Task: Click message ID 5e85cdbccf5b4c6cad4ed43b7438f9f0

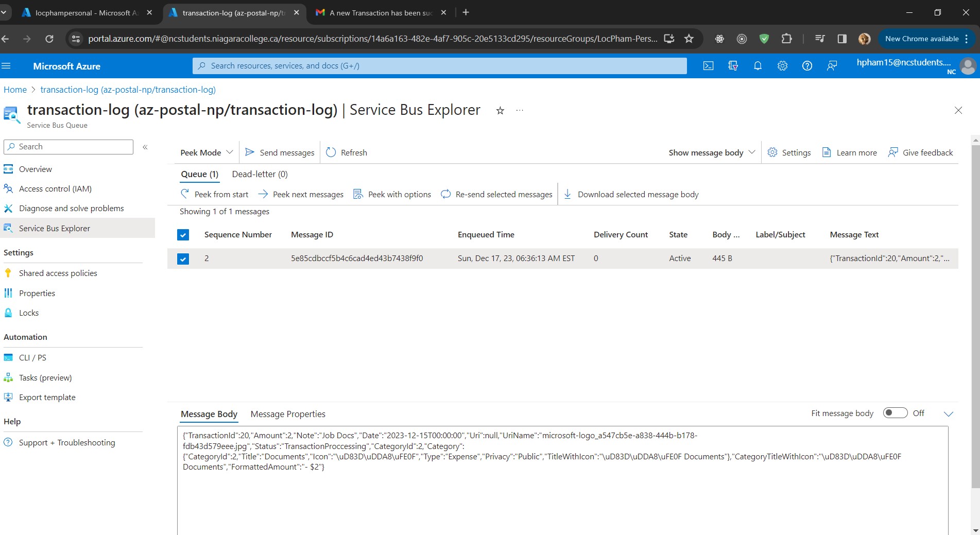Action: coord(357,258)
